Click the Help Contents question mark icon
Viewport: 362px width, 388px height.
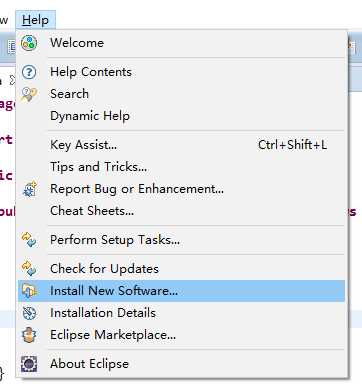pos(29,72)
